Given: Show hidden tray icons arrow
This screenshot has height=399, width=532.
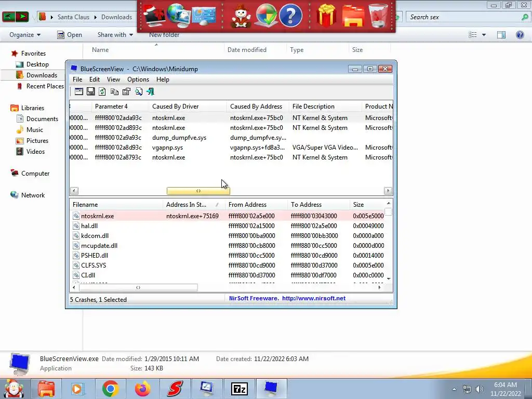Looking at the screenshot, I should [x=454, y=389].
